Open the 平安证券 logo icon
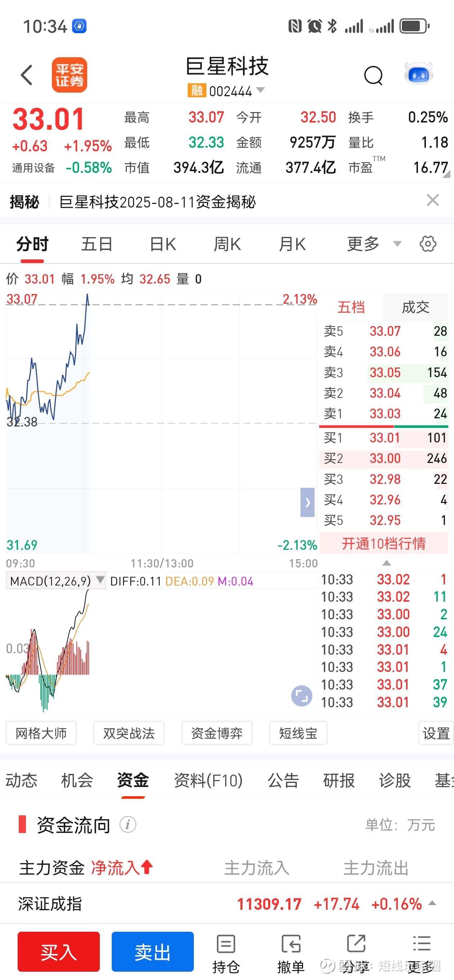Image resolution: width=454 pixels, height=980 pixels. (69, 75)
